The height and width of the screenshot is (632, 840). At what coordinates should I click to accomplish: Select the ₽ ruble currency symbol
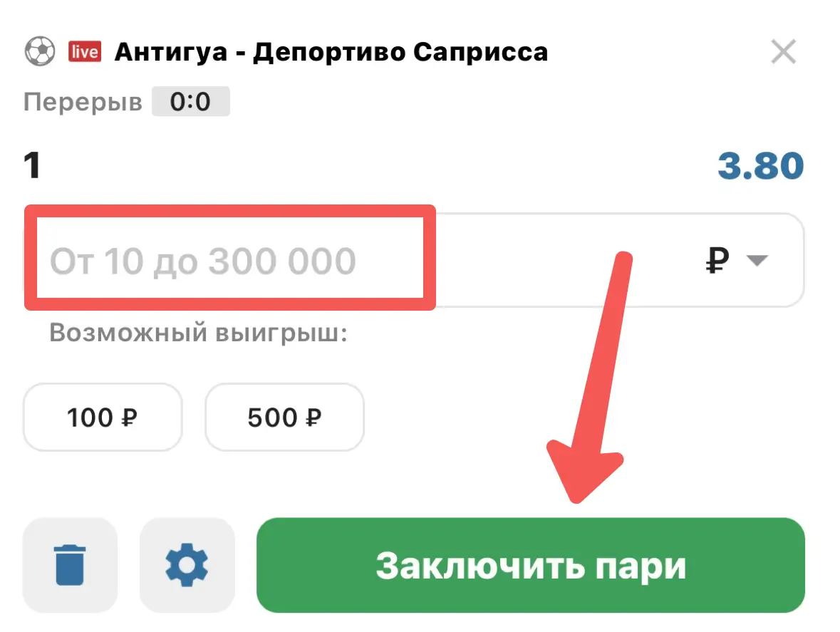717,261
